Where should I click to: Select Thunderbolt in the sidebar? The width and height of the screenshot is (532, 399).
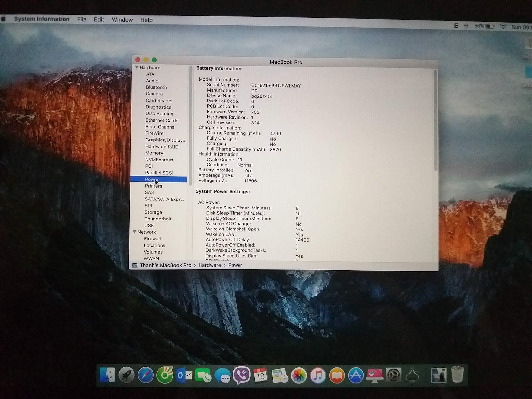click(x=159, y=219)
